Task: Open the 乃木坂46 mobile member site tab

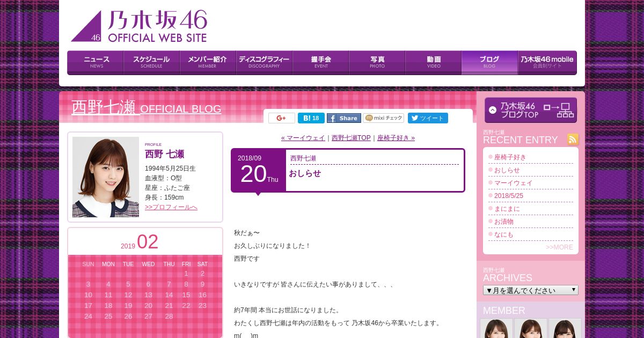Action: tap(547, 63)
